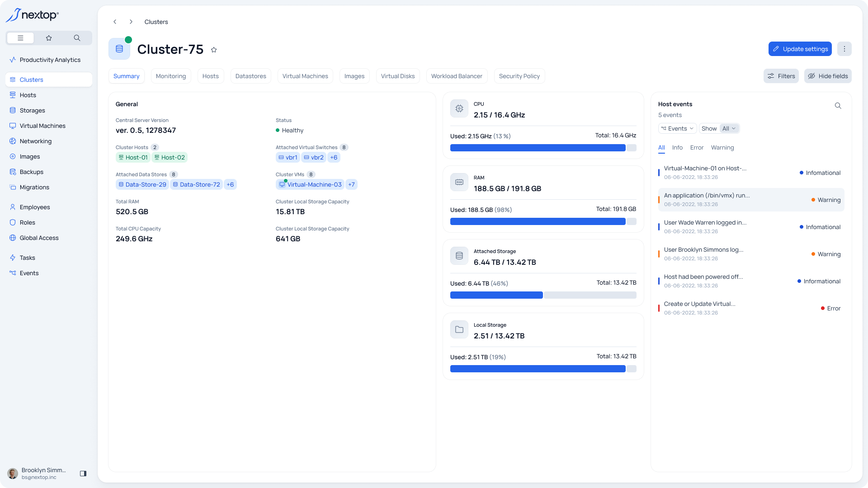Click the Local Storage folder icon
This screenshot has height=488, width=868.
point(459,329)
